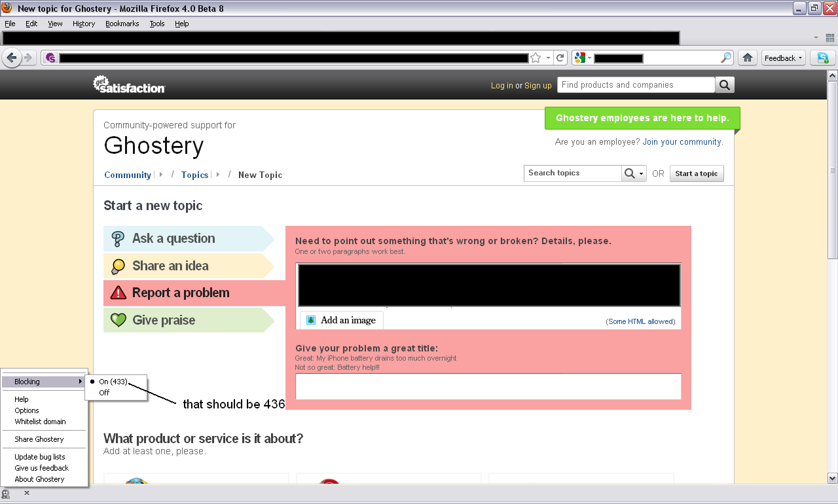Reload the page with refresh icon

pos(560,58)
